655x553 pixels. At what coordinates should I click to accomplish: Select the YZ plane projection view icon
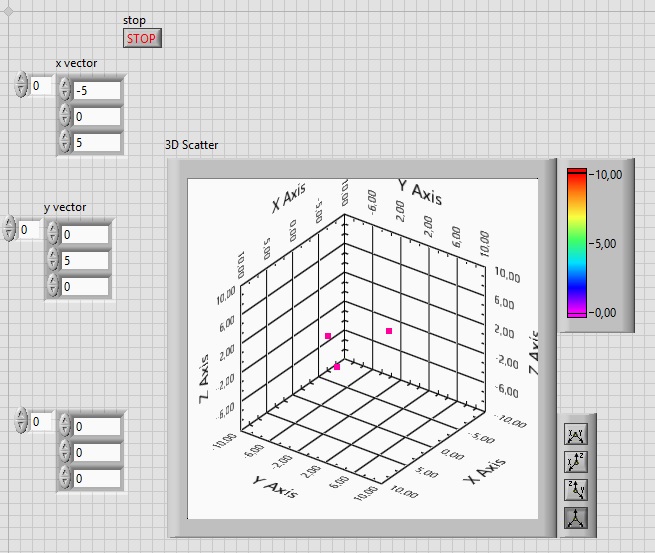pyautogui.click(x=576, y=490)
